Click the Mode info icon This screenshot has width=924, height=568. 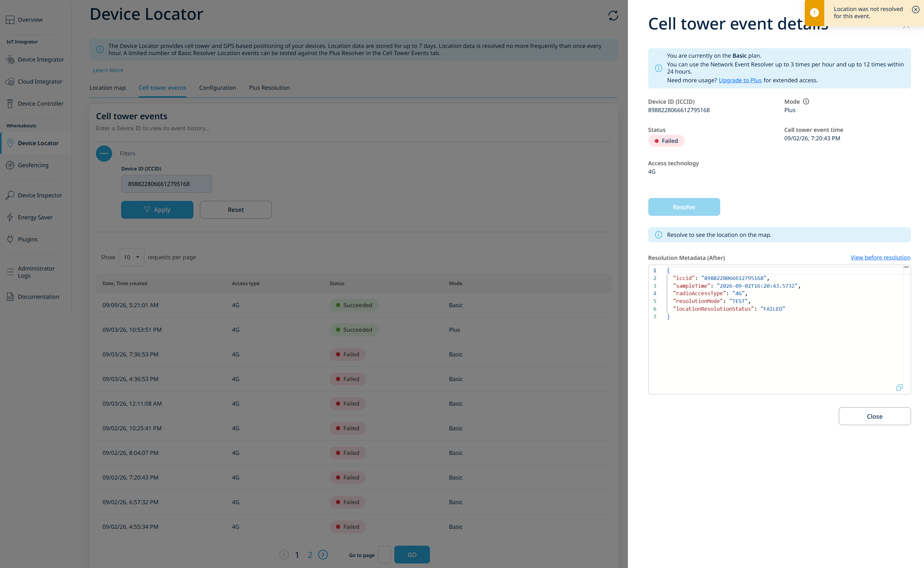[x=806, y=101]
